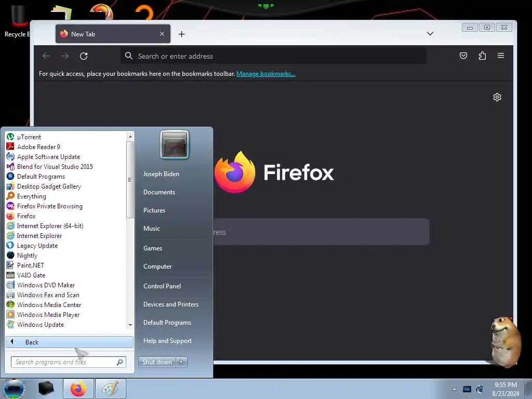Open Legacy Update
Screen dimensions: 532x399
[x=37, y=245]
